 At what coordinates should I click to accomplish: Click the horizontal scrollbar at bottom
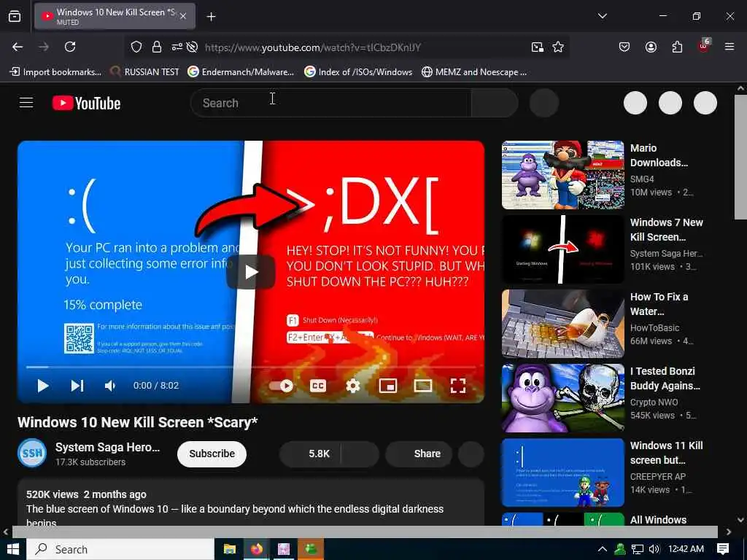pos(365,532)
